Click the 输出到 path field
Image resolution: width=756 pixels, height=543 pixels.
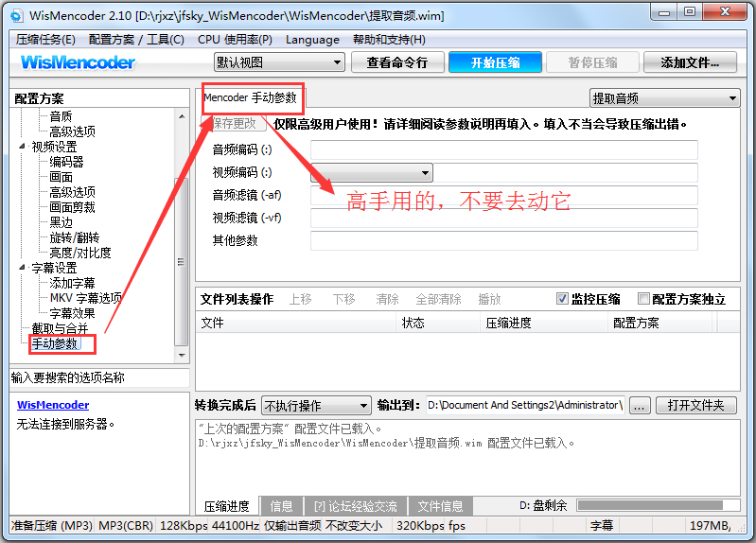coord(525,406)
